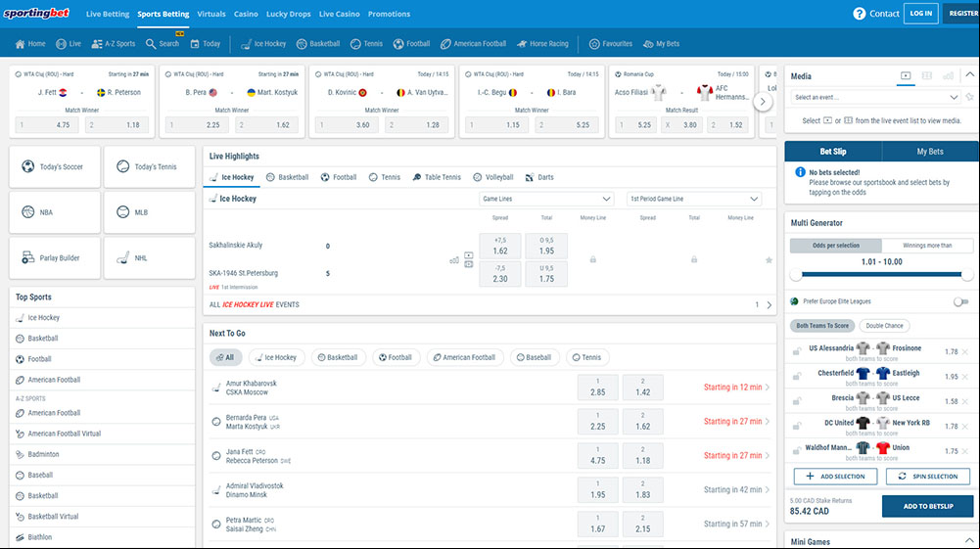Viewport: 980px width, 549px height.
Task: Click the odds range slider left handle
Action: 796,274
